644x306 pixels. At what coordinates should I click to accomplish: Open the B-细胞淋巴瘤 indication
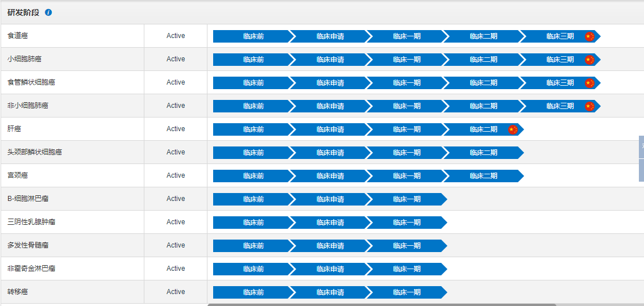coord(28,199)
